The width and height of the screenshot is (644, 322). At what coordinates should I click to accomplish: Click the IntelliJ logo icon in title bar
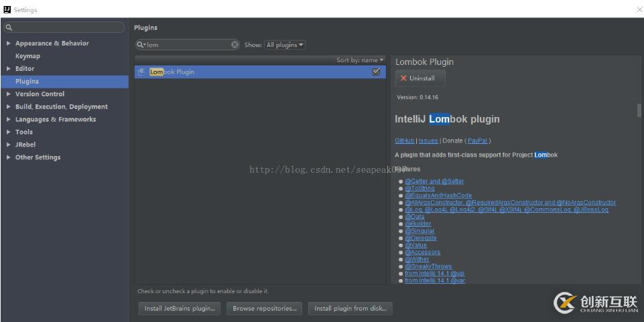click(x=7, y=9)
